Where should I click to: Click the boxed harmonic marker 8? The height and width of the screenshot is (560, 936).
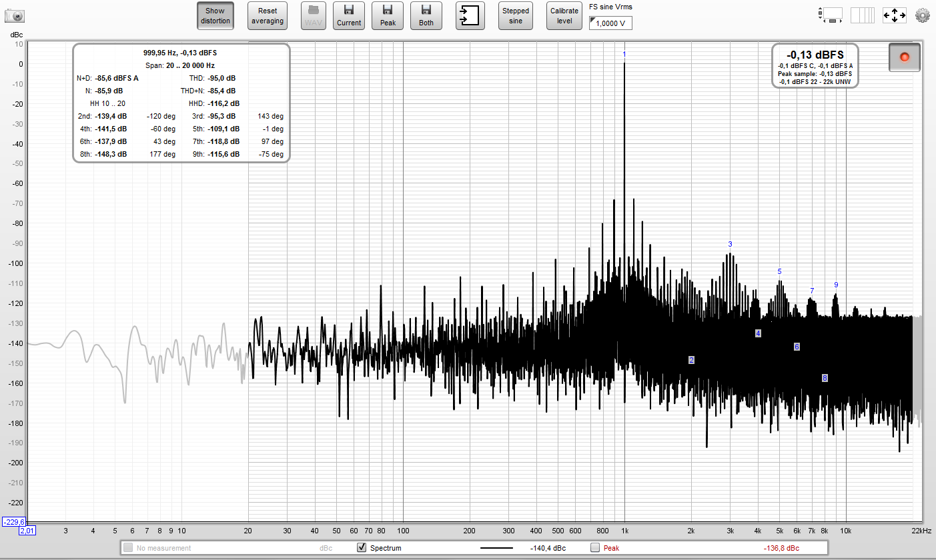pyautogui.click(x=825, y=378)
